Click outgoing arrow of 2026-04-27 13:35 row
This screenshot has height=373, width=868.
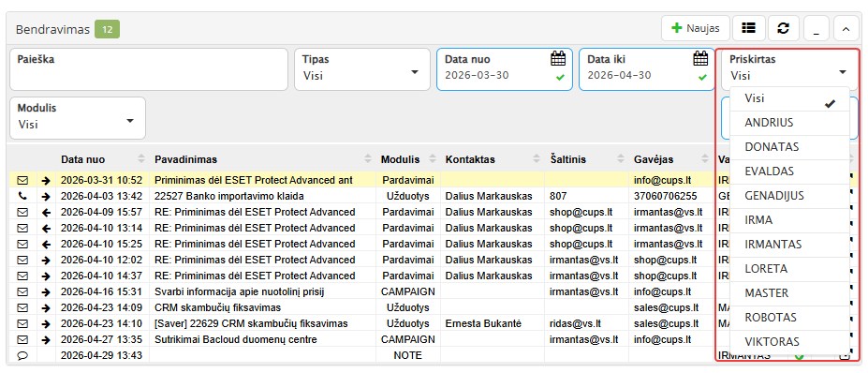(x=46, y=340)
